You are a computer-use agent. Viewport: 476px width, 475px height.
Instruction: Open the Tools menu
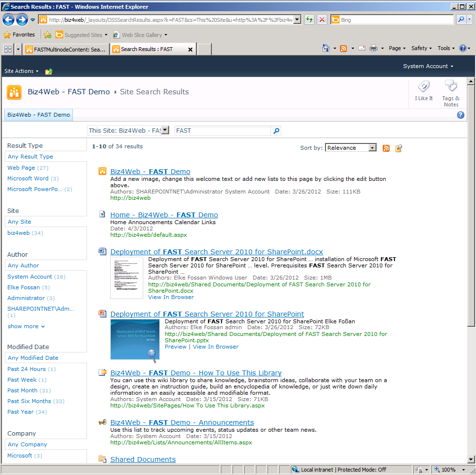click(x=446, y=48)
